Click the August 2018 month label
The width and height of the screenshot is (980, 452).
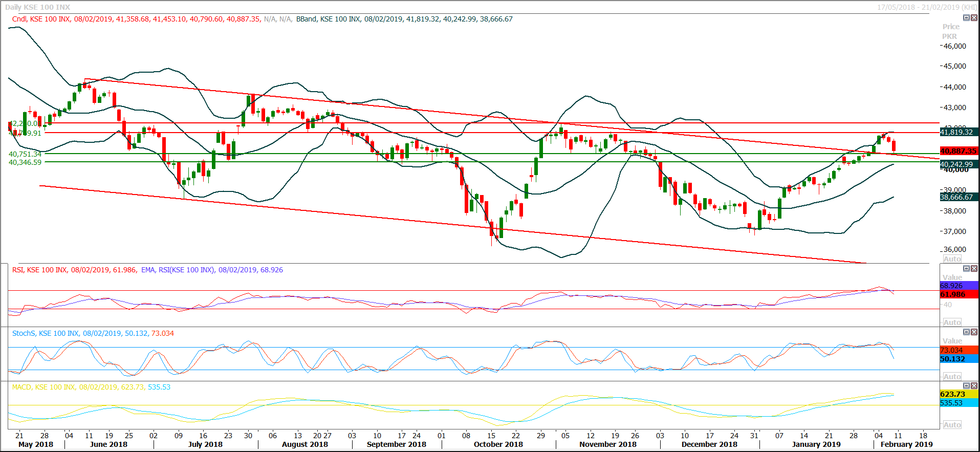[305, 444]
